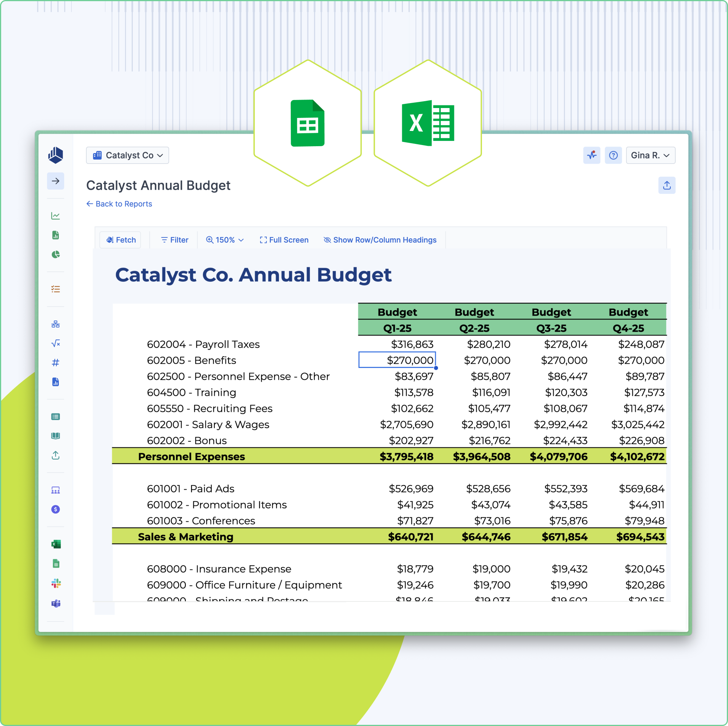Open the orange checklist icon
728x726 pixels.
56,289
